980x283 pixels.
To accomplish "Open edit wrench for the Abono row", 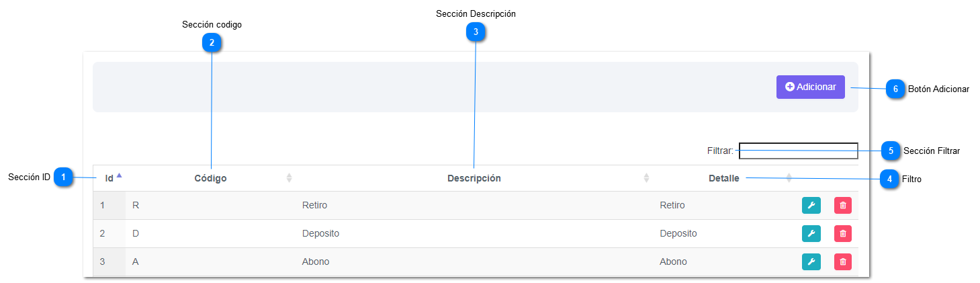I will (x=811, y=262).
